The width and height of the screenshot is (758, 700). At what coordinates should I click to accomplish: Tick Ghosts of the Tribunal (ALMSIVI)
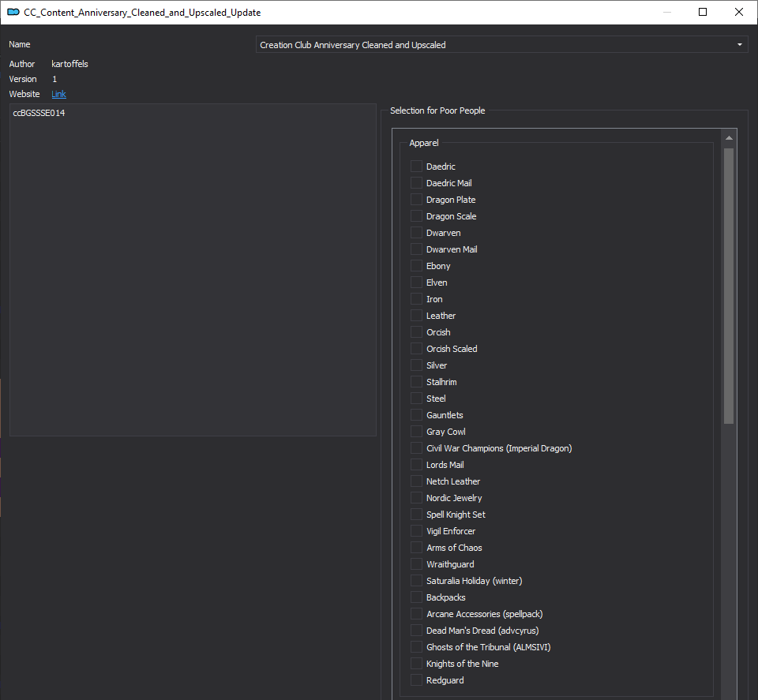[416, 647]
